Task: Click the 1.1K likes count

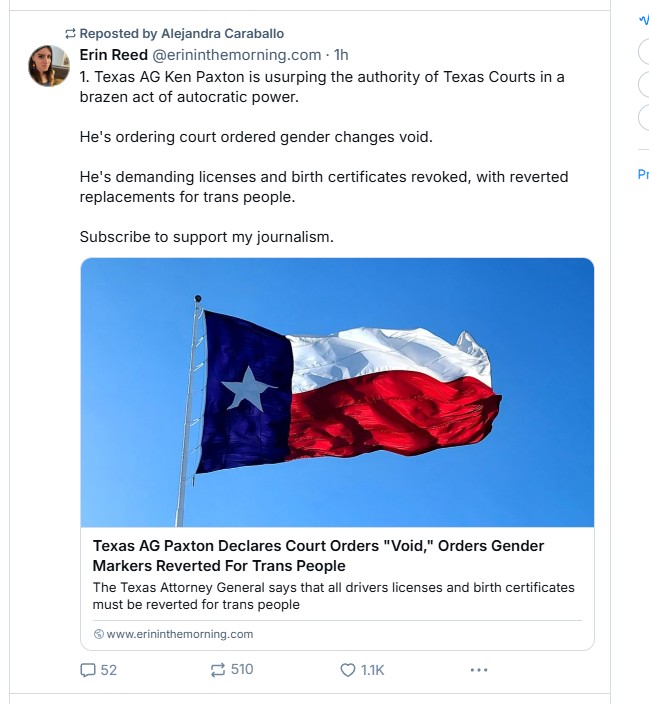Action: 372,670
